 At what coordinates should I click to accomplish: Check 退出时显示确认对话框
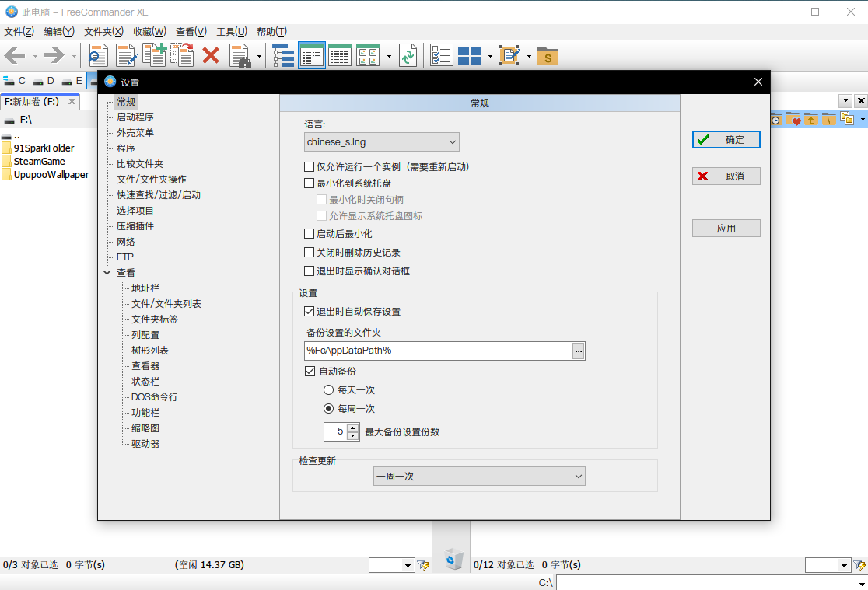click(308, 270)
